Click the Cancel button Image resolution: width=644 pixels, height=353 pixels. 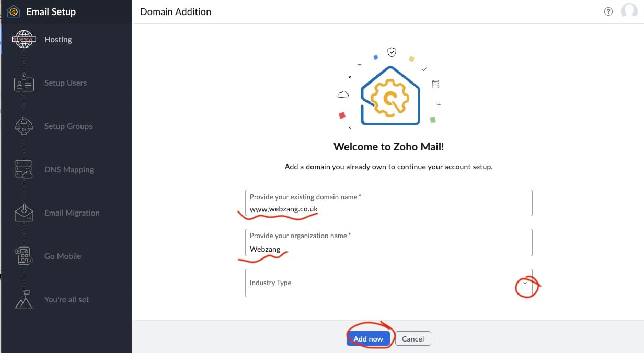413,339
